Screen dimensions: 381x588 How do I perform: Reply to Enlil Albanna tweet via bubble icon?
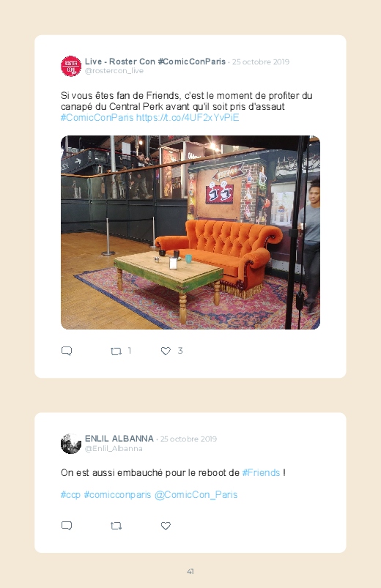[67, 526]
